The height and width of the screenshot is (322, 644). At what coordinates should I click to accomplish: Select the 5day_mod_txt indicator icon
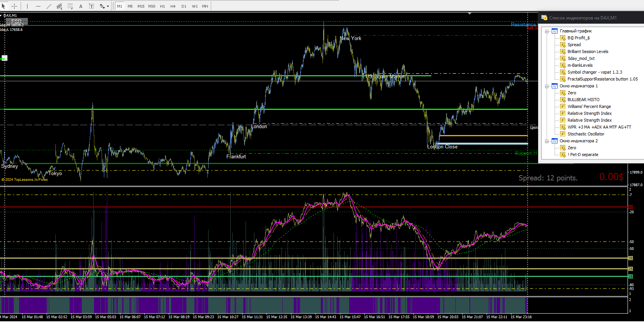pyautogui.click(x=563, y=58)
